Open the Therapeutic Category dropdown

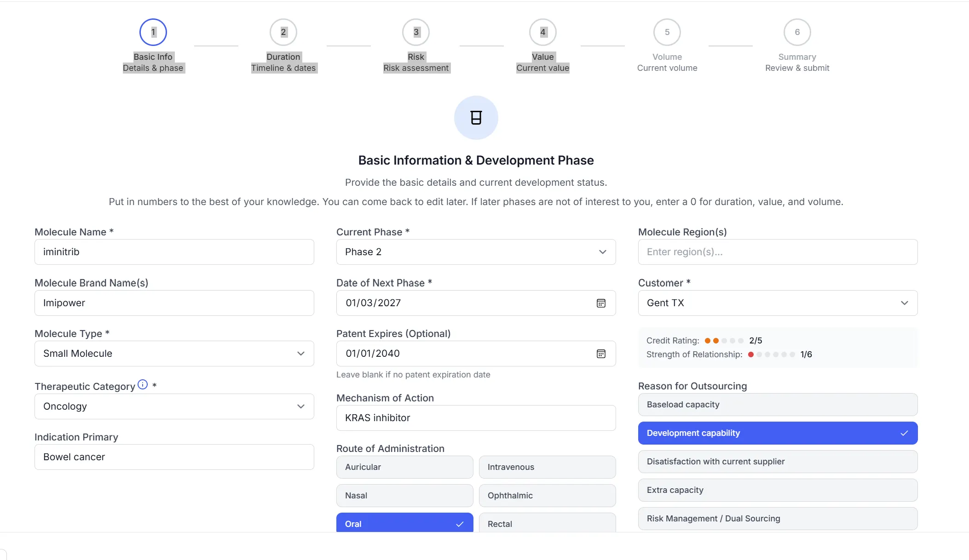174,406
